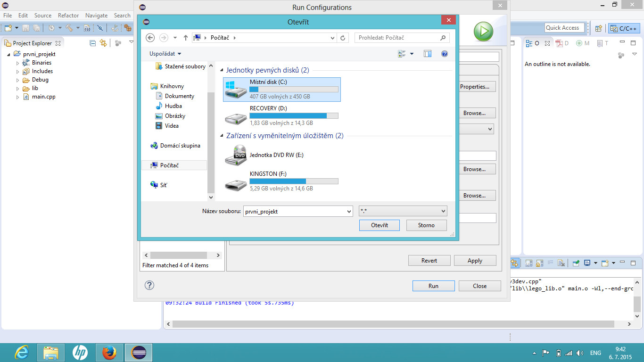Open the Navigate menu
The height and width of the screenshot is (362, 644).
click(96, 16)
